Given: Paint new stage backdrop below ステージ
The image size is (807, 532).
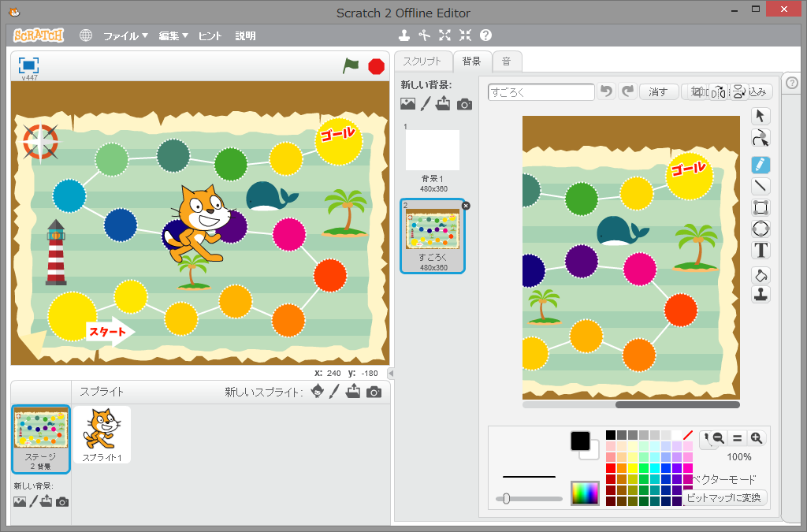Looking at the screenshot, I should pyautogui.click(x=33, y=501).
